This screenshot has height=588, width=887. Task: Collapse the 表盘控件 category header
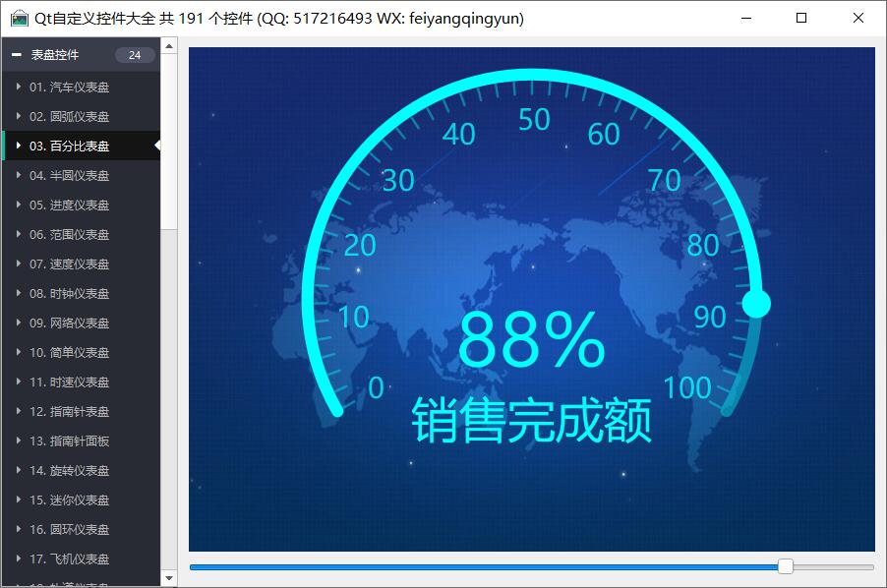[17, 55]
